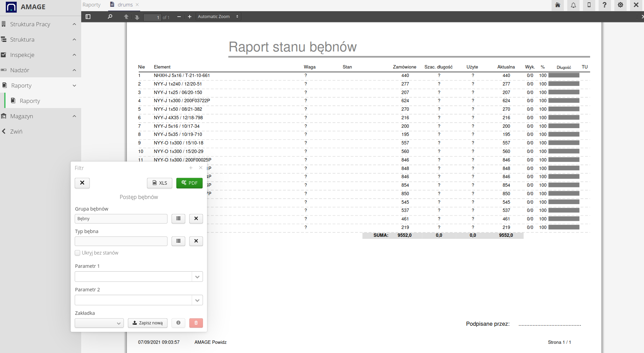Screen dimensions: 644x353
Task: Zoom out of the PDF document
Action: (179, 17)
